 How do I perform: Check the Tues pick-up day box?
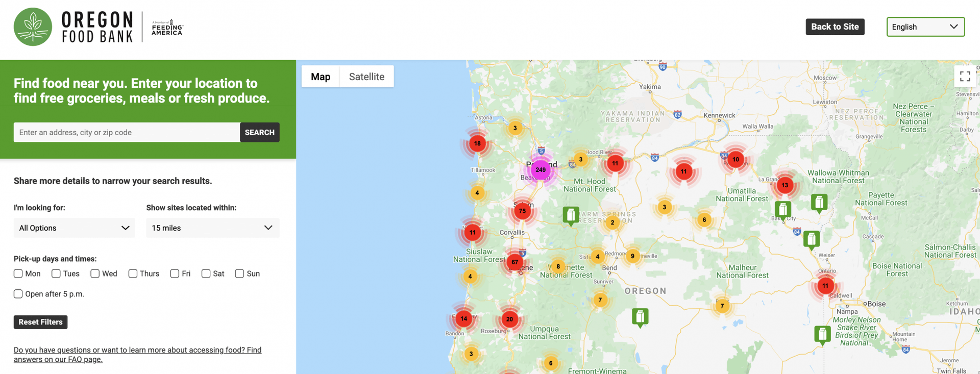(x=56, y=273)
